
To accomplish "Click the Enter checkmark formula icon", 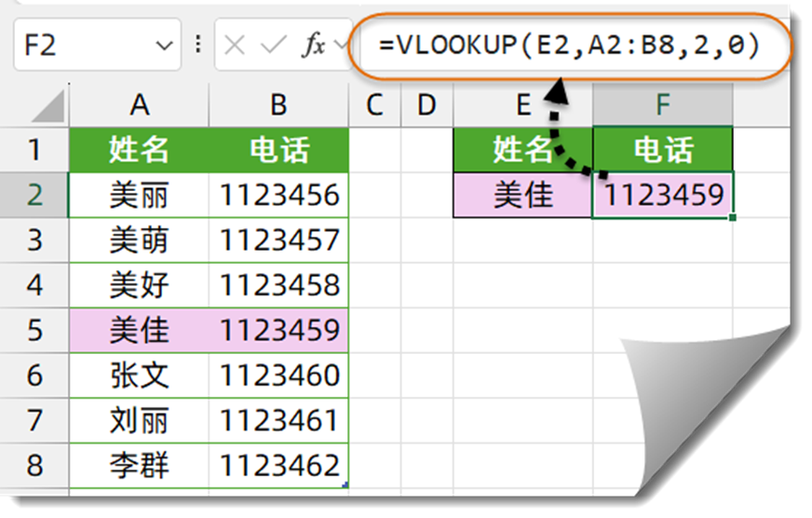I will click(x=274, y=45).
